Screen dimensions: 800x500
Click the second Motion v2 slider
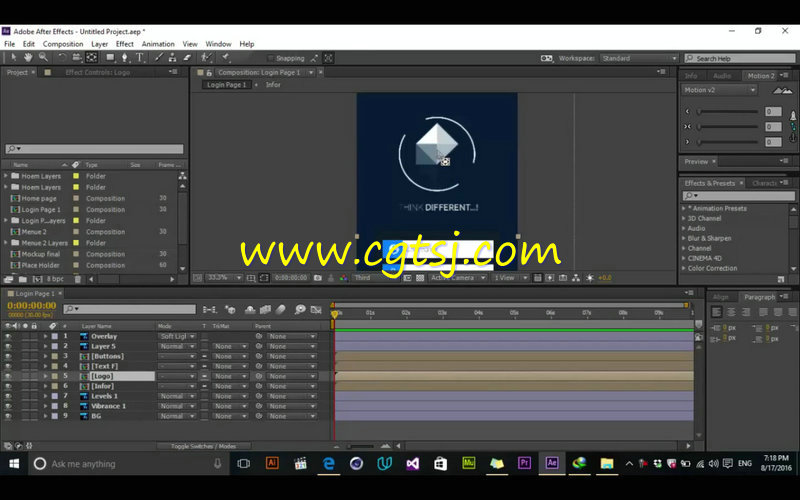[728, 127]
